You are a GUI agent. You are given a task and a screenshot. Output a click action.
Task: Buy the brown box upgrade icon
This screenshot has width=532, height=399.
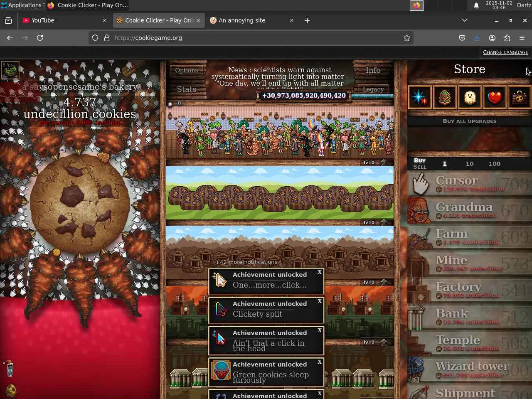[x=520, y=97]
